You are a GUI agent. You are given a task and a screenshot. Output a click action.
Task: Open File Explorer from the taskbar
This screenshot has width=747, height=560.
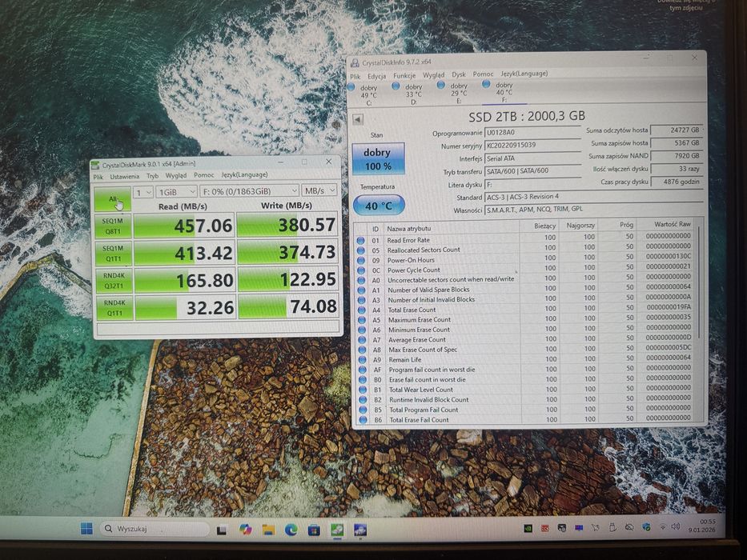268,530
